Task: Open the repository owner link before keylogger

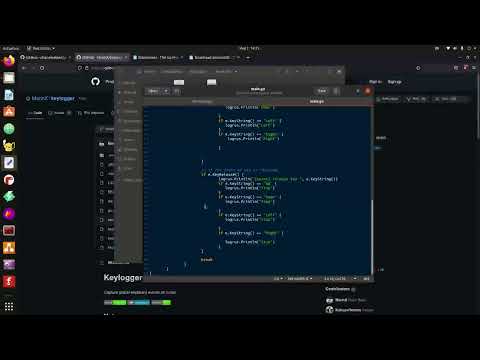Action: 40,98
